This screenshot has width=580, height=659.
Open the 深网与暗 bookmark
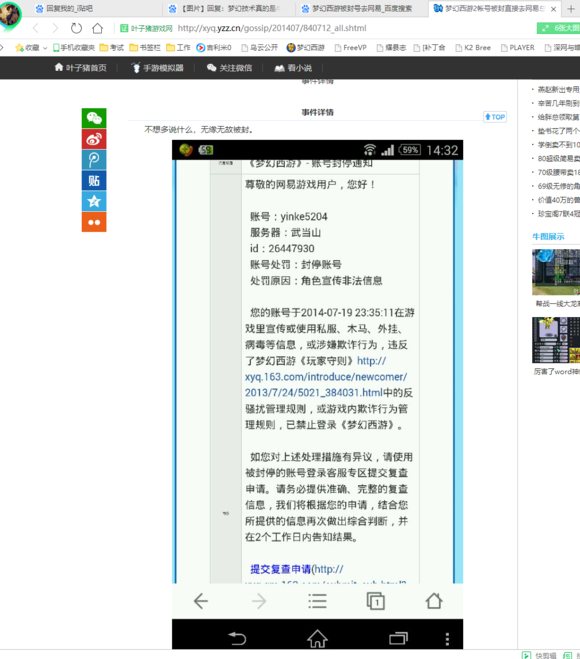pyautogui.click(x=562, y=47)
